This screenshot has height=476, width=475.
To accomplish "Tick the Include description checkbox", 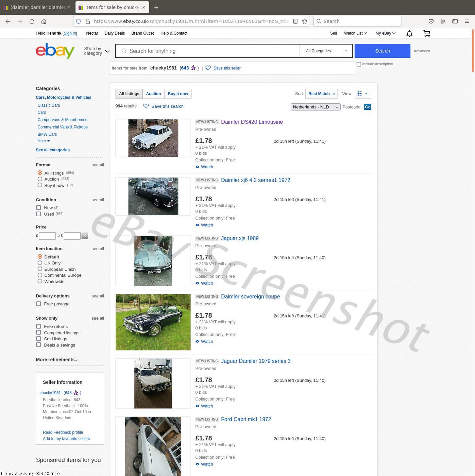I will [359, 64].
